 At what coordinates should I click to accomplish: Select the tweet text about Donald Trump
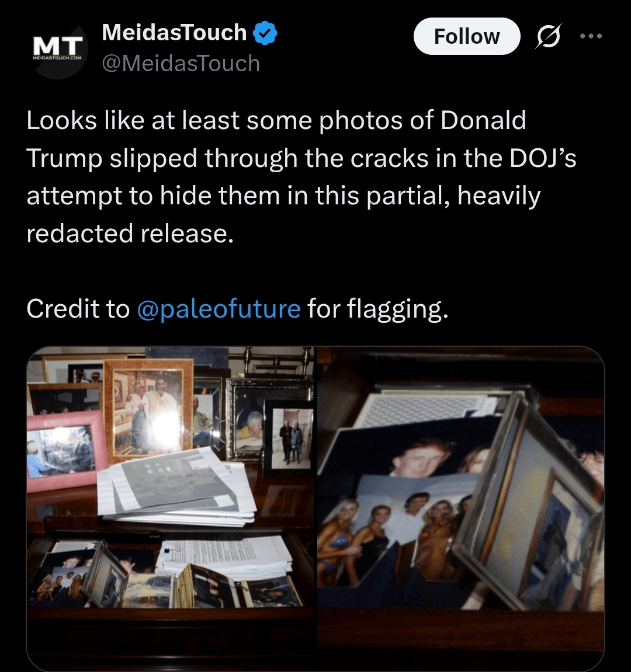coord(301,176)
